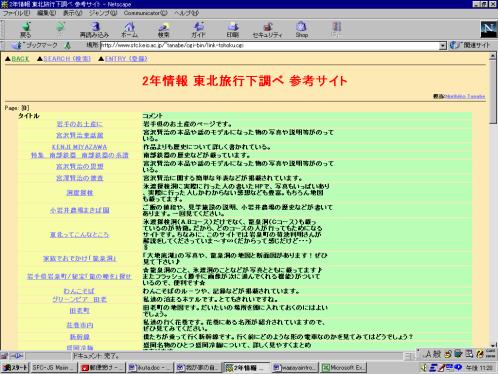498x374 pixels.
Task: Go to Home (ホーム) via toolbar icon
Action: [129, 29]
